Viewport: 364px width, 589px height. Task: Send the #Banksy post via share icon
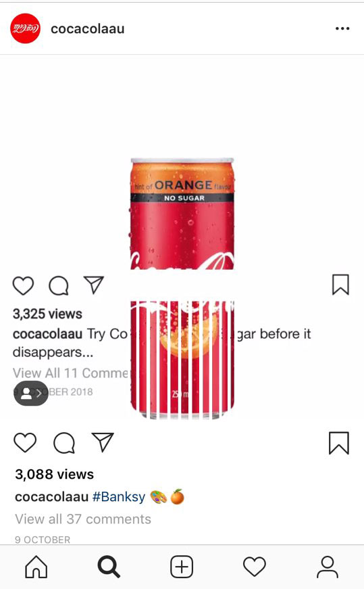[103, 442]
